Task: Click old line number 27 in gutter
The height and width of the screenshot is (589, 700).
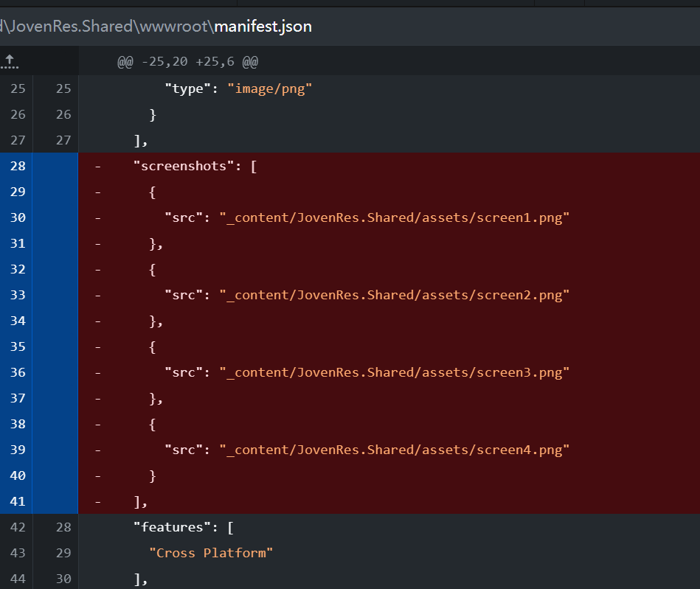Action: (x=18, y=141)
